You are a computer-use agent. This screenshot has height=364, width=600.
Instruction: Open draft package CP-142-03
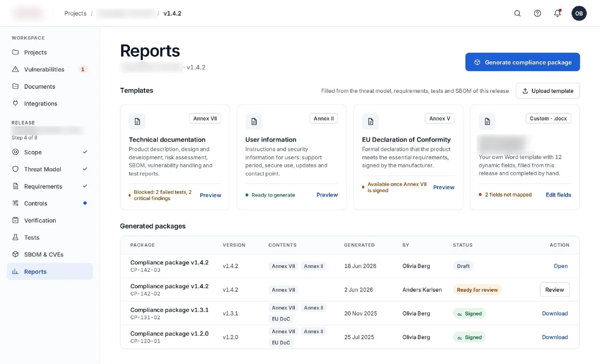(561, 266)
